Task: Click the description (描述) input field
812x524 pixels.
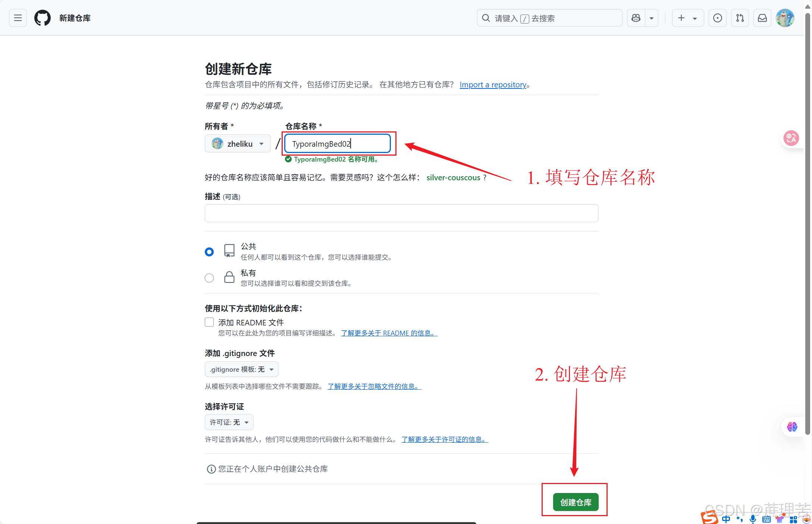Action: (x=401, y=213)
